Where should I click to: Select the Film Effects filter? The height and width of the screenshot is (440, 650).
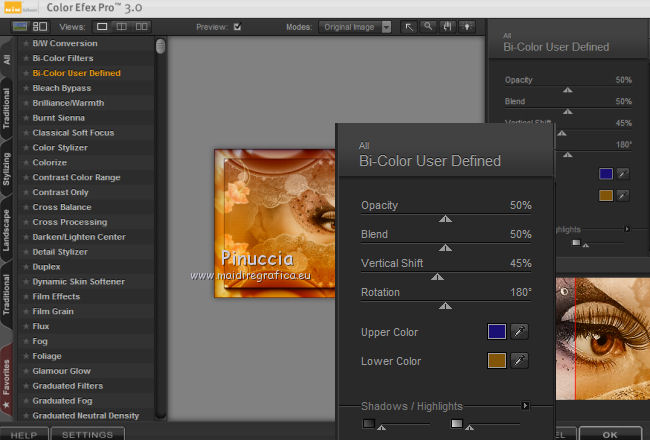(x=56, y=297)
